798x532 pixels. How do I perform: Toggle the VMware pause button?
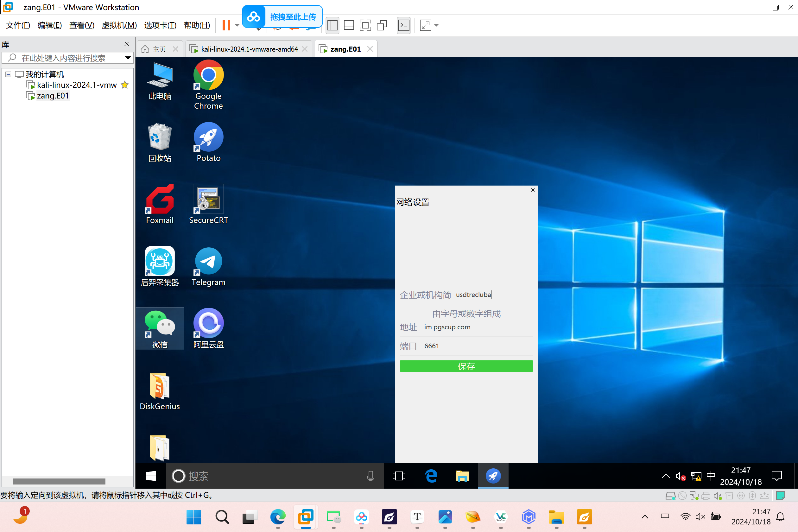point(226,25)
